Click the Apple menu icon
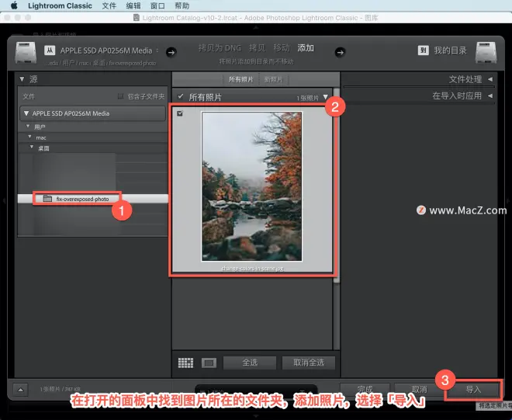This screenshot has height=420, width=512. tap(13, 5)
